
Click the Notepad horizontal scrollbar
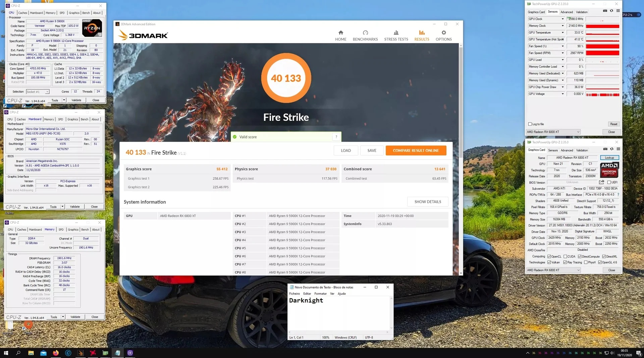pyautogui.click(x=339, y=332)
